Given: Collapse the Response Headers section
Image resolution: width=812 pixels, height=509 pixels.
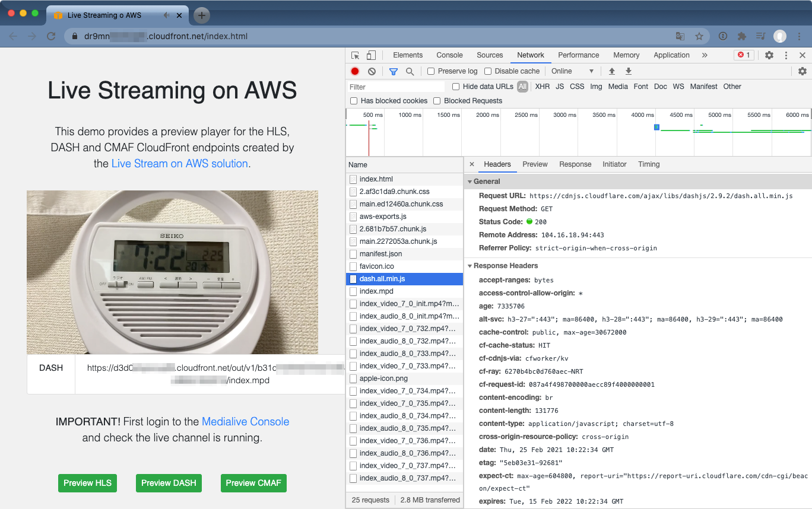Looking at the screenshot, I should tap(470, 266).
